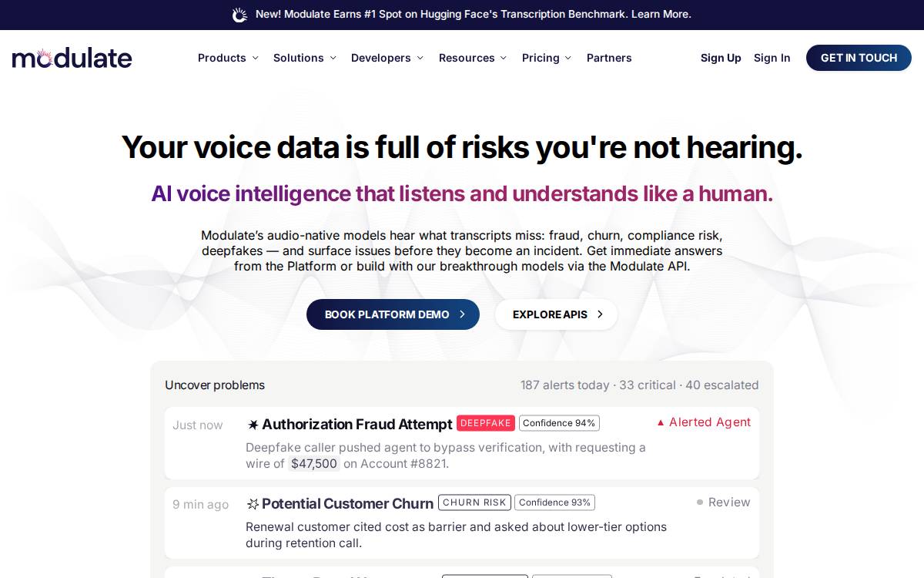Screen dimensions: 924x578
Task: Click the arrow in Book Platform Demo
Action: (x=462, y=314)
